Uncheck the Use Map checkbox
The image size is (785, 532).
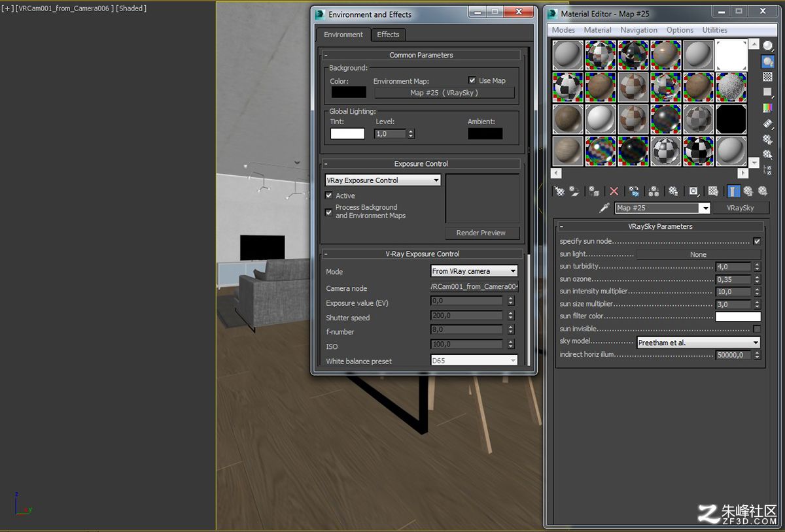472,80
